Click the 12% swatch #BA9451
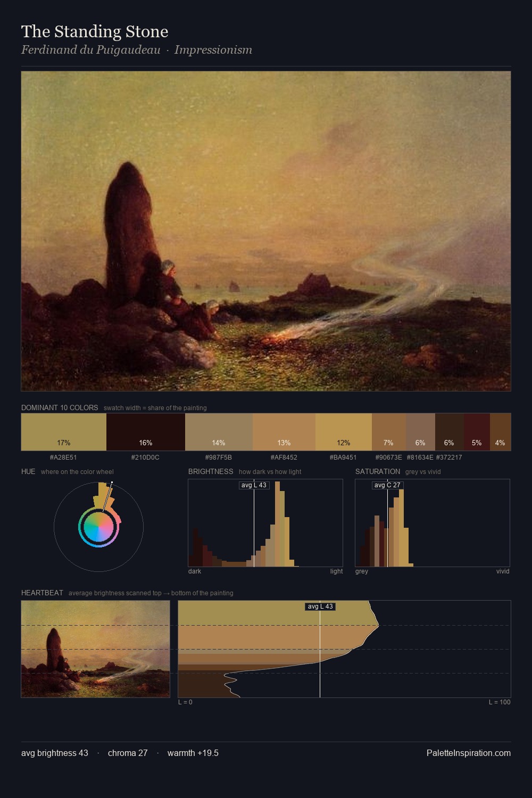Screen dimensions: 532x798 click(344, 432)
